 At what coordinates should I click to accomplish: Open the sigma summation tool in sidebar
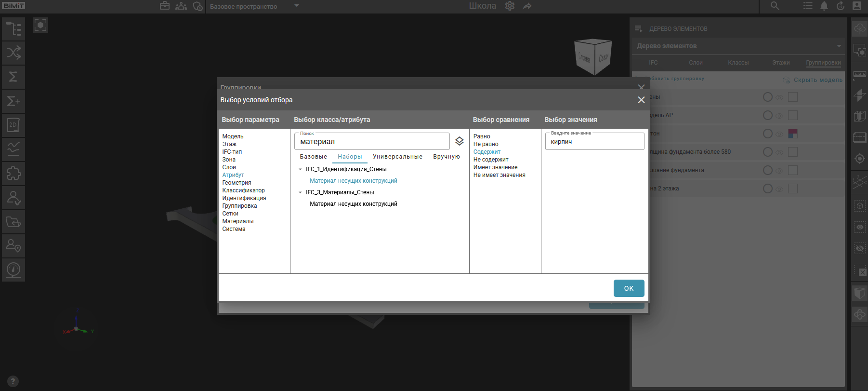13,77
